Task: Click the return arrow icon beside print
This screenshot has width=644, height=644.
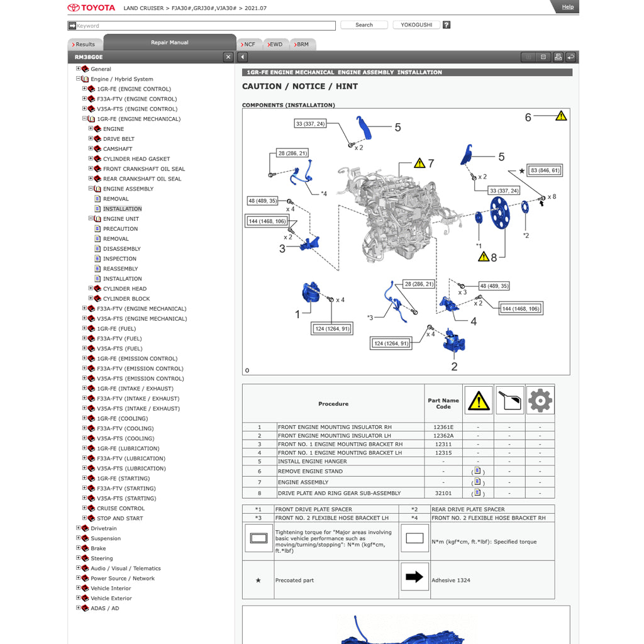Action: pyautogui.click(x=570, y=57)
